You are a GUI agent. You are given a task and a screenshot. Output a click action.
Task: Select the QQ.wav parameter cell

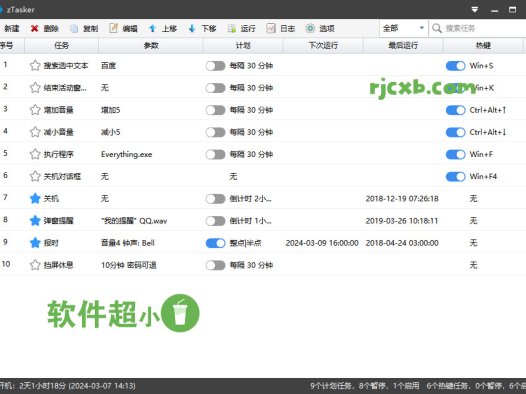point(134,221)
